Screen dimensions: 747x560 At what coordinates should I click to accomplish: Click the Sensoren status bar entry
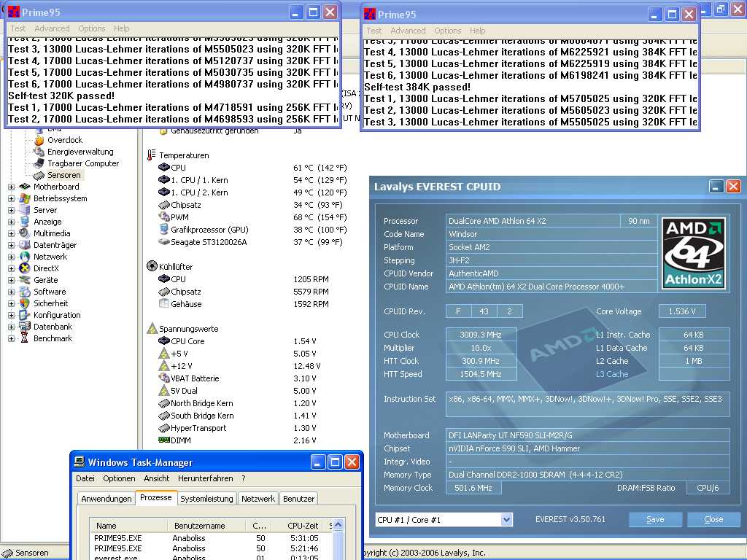click(25, 553)
